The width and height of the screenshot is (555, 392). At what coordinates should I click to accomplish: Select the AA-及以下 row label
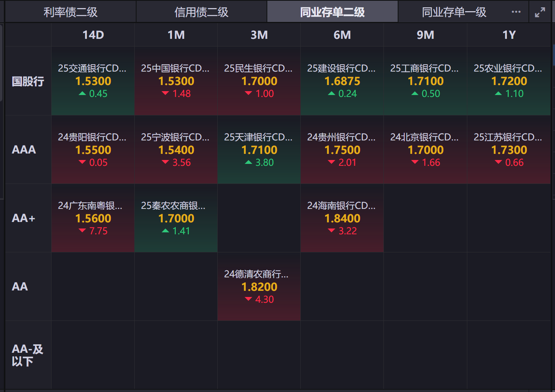pyautogui.click(x=28, y=355)
